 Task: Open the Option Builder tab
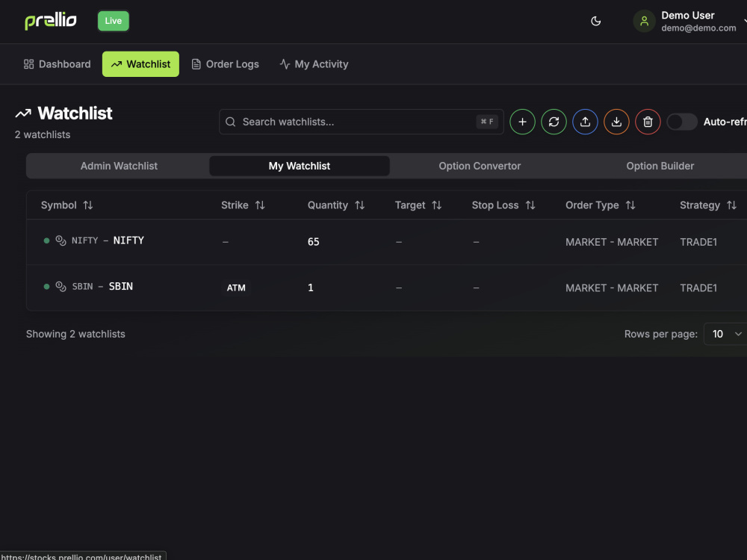click(x=660, y=167)
